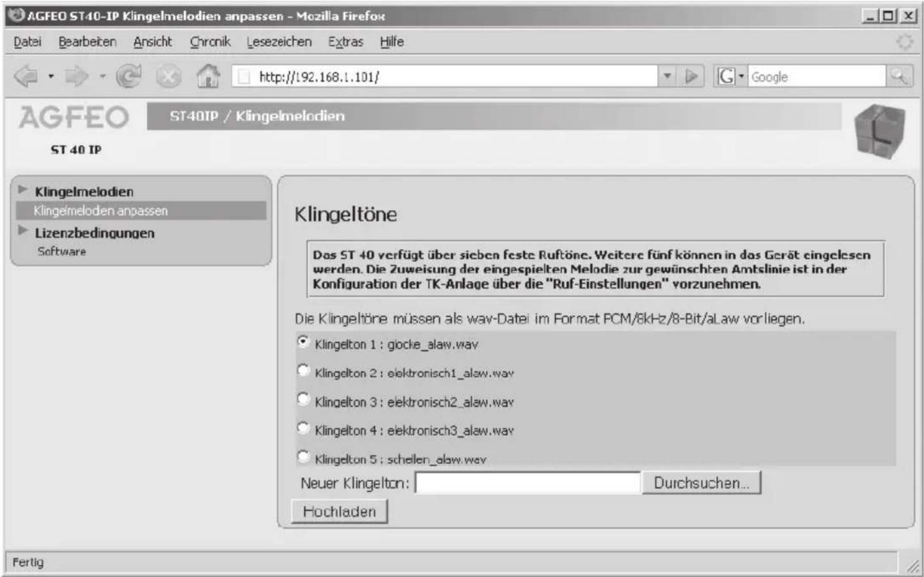Click the Hochladen button
This screenshot has height=577, width=924.
339,512
